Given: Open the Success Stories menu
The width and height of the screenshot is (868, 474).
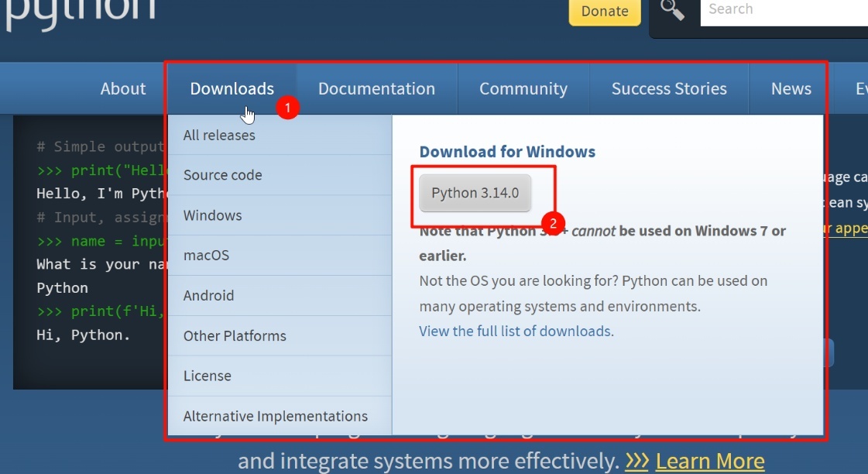Looking at the screenshot, I should pos(669,88).
